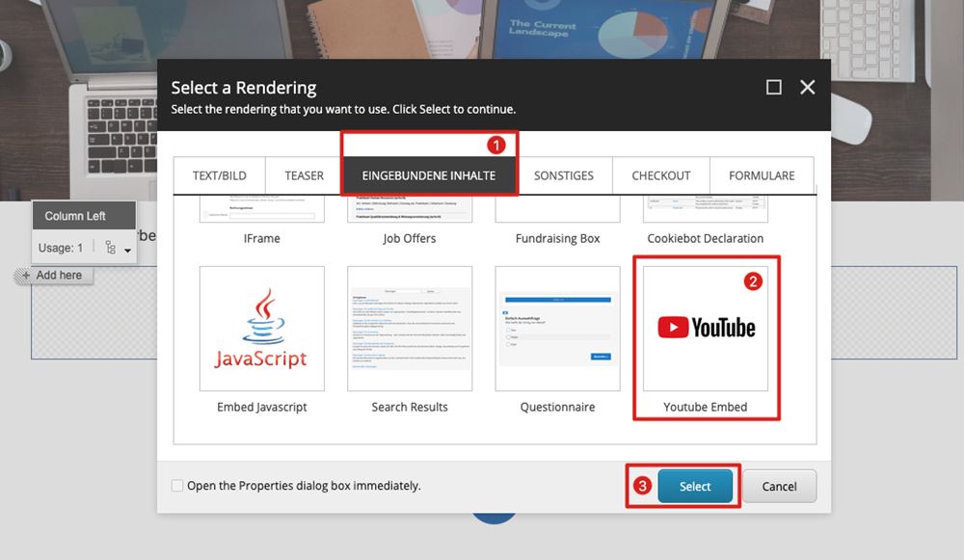Go to the FORMULARE tab
The height and width of the screenshot is (560, 964).
(x=762, y=175)
